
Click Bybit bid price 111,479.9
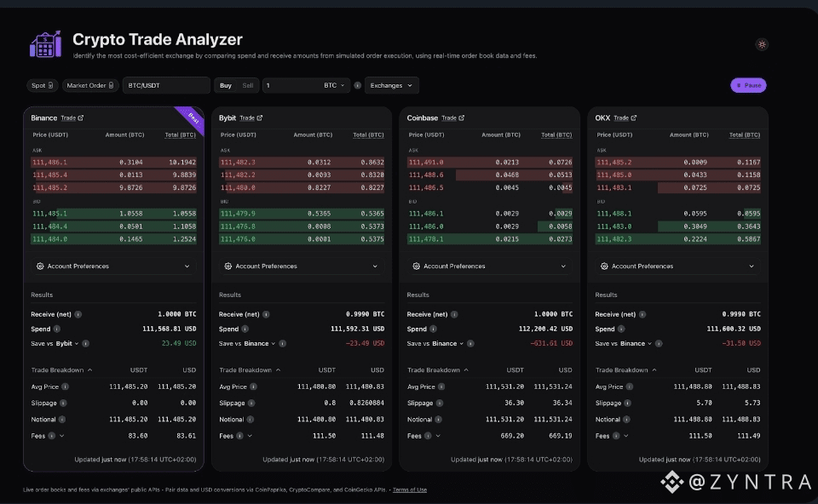pos(238,214)
